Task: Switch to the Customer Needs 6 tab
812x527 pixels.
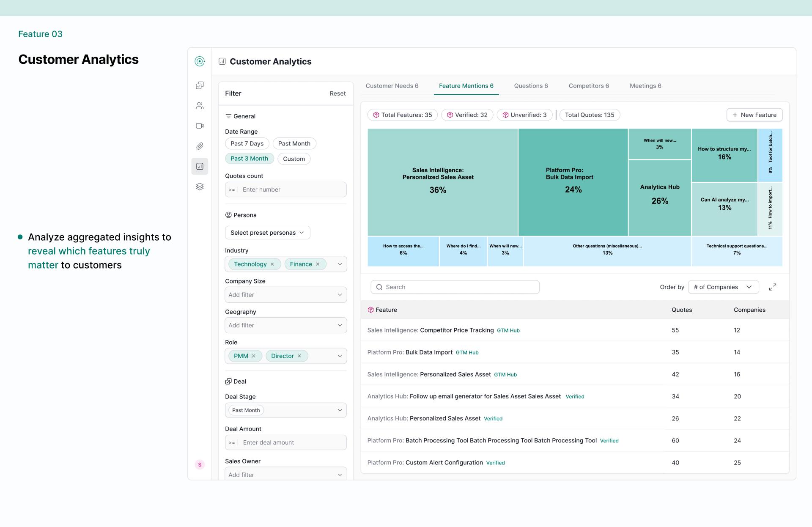Action: pyautogui.click(x=392, y=86)
